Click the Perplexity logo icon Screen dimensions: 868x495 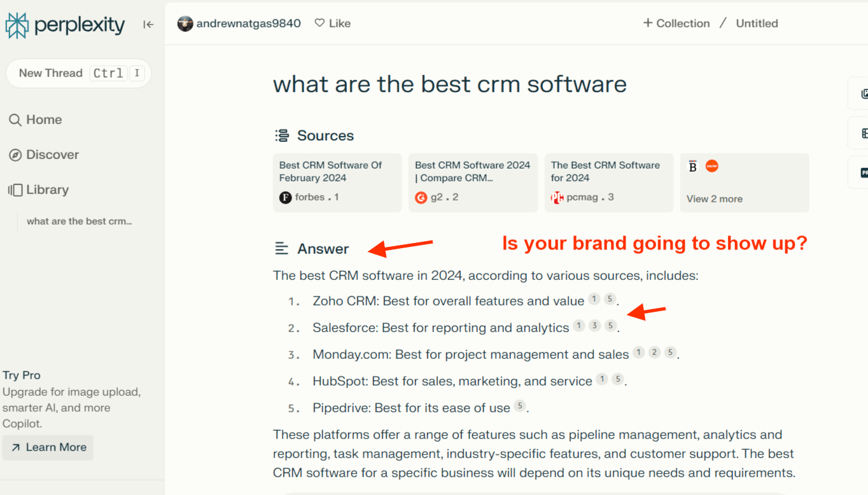point(17,25)
